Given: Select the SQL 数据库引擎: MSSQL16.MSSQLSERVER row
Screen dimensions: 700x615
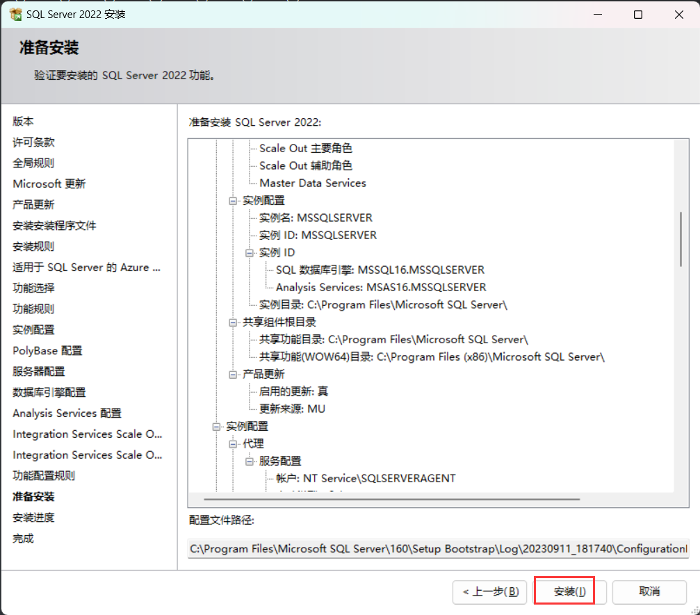Looking at the screenshot, I should [380, 270].
